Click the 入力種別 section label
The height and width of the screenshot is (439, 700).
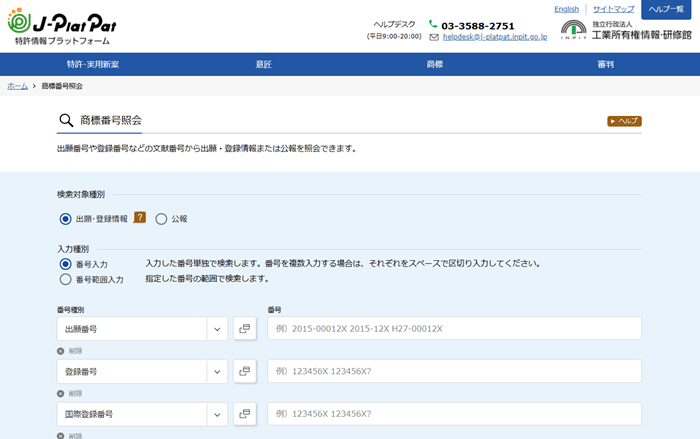(x=73, y=249)
